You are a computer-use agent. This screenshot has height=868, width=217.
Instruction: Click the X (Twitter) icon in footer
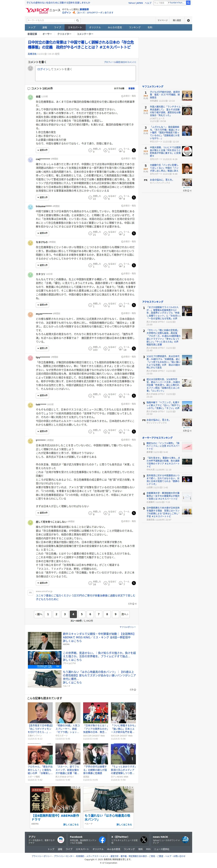[144, 840]
